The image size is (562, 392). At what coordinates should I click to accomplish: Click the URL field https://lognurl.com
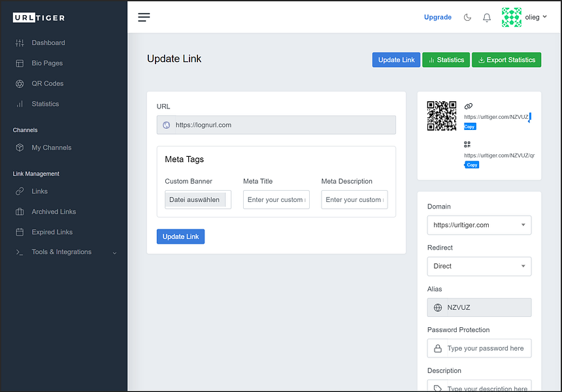[x=276, y=125]
